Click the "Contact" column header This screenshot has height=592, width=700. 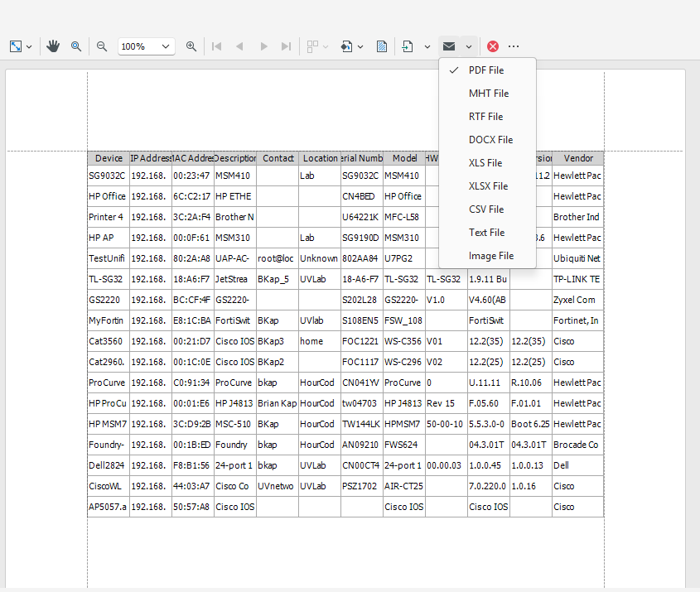[278, 158]
